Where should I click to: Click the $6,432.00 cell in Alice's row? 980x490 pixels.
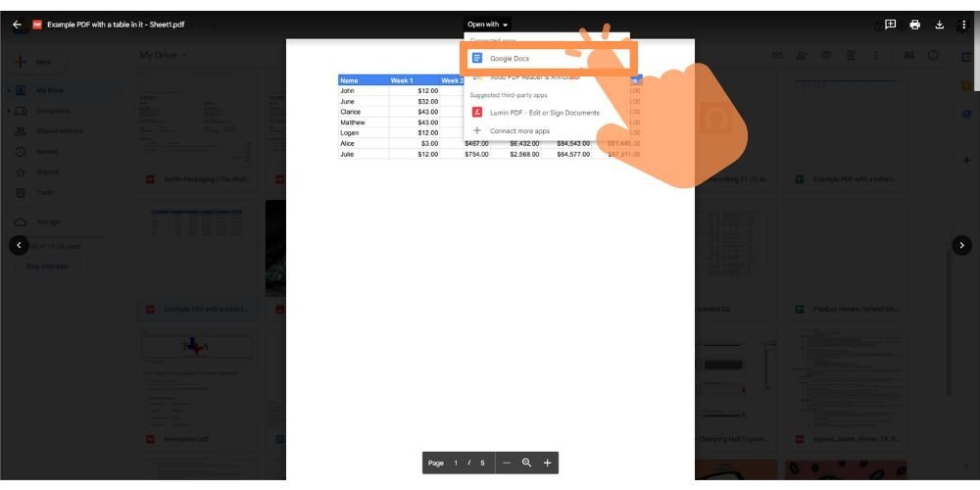516,144
